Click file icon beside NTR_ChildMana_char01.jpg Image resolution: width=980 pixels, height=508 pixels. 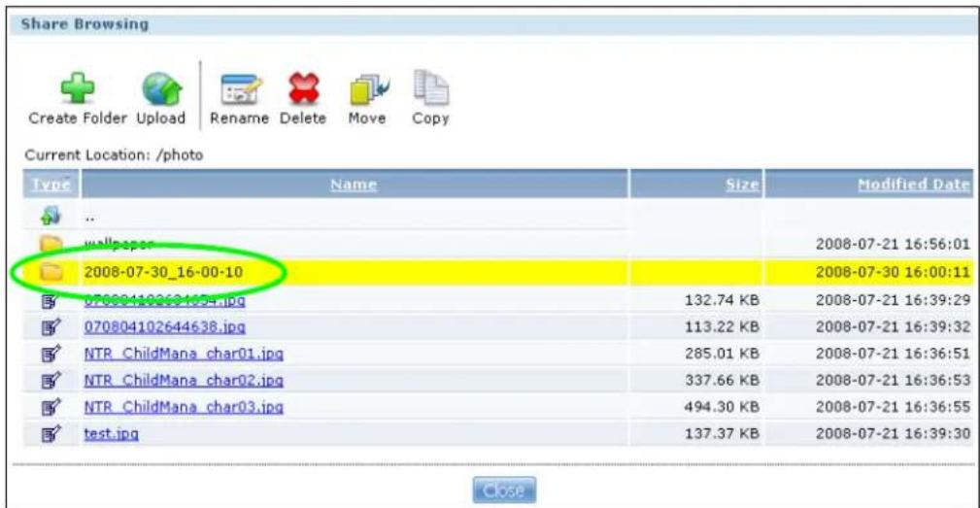pyautogui.click(x=51, y=354)
